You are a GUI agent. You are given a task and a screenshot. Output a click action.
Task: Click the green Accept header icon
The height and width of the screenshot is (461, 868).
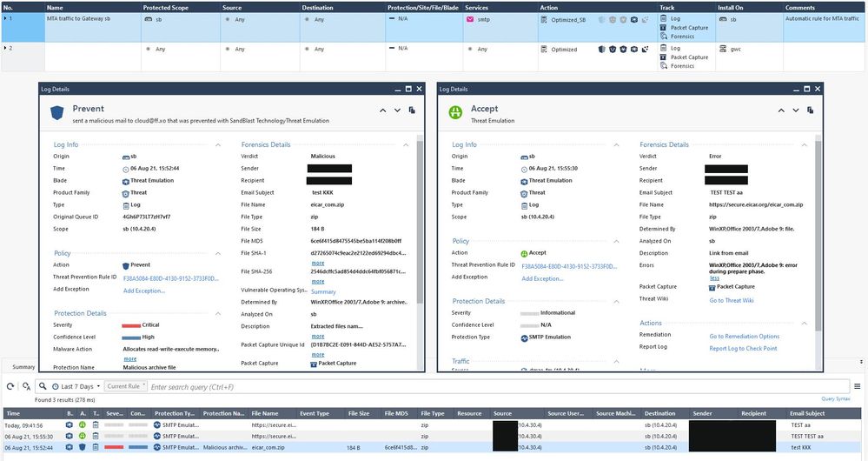click(x=455, y=112)
